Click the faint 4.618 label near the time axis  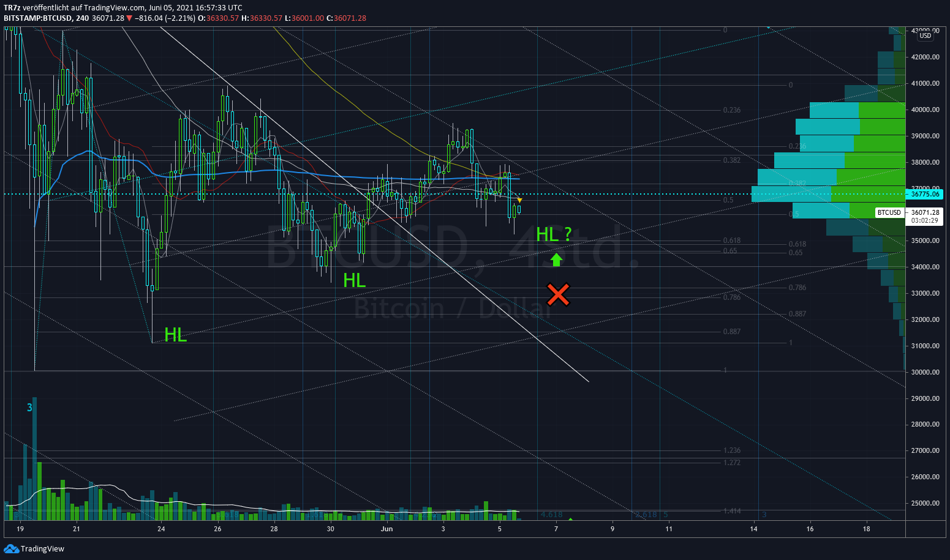click(x=551, y=515)
